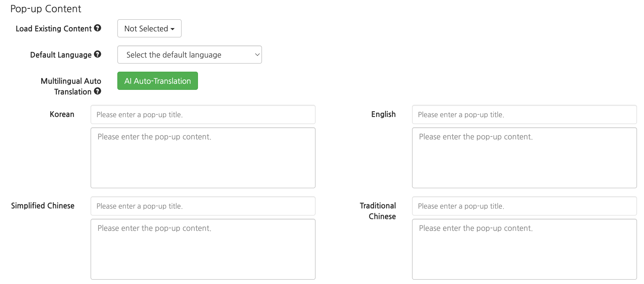Click the Traditional Chinese pop-up content textarea
This screenshot has width=644, height=284.
coord(524,249)
